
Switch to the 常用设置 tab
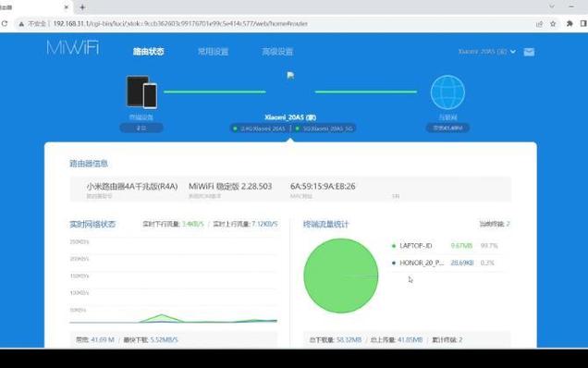(213, 52)
